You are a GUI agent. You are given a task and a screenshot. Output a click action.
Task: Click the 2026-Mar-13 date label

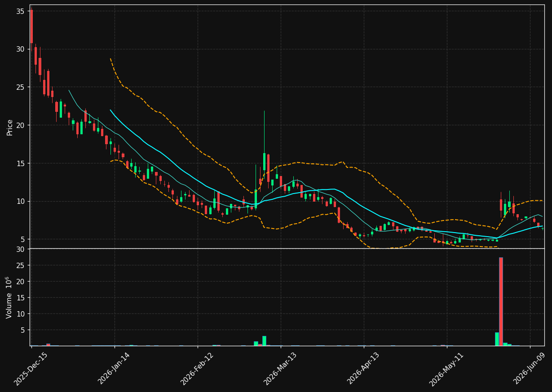280,369
